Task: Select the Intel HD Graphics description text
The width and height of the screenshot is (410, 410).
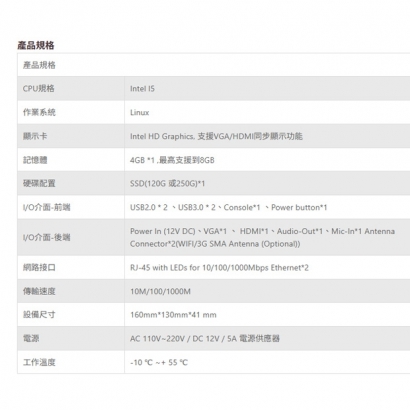Action: (216, 136)
